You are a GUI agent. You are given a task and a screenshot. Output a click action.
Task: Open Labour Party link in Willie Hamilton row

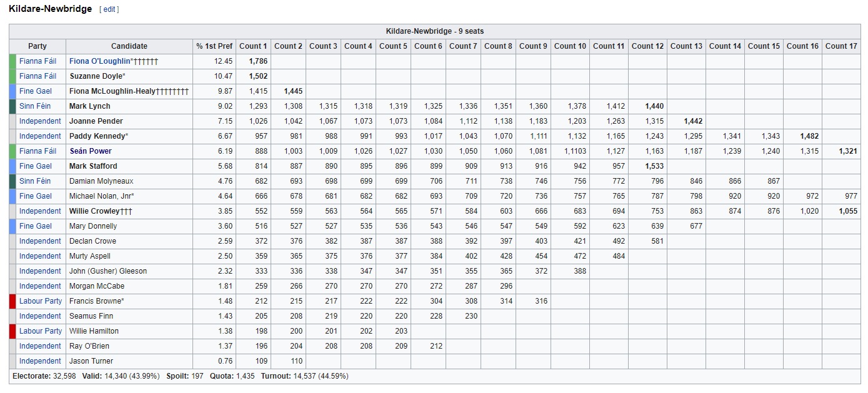click(41, 331)
